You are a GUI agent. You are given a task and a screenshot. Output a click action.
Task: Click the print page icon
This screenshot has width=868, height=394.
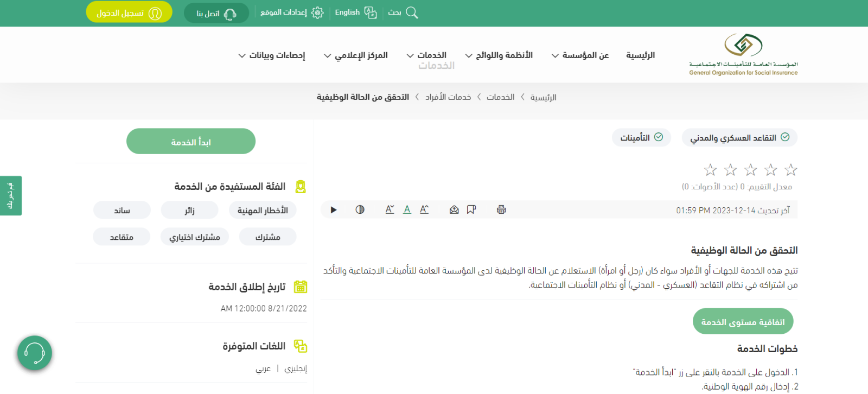[x=501, y=209]
